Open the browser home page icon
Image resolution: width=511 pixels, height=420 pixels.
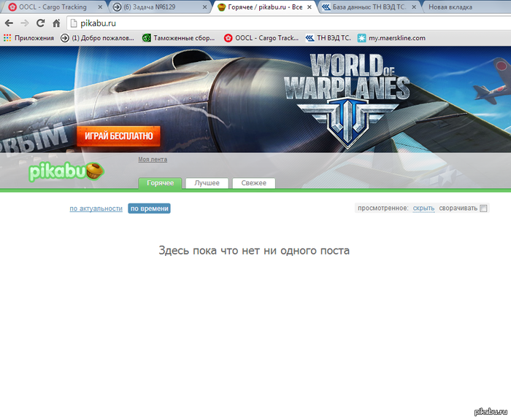pyautogui.click(x=56, y=23)
